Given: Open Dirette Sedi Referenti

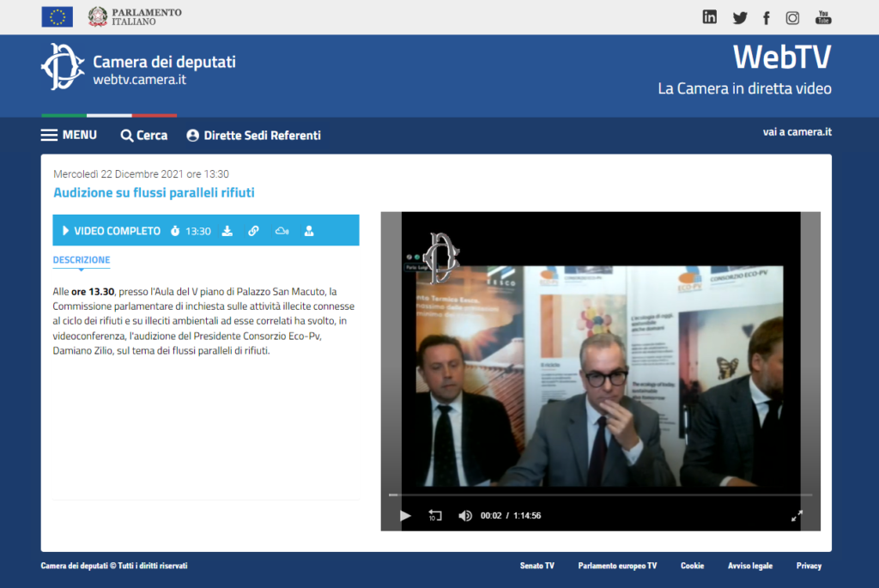Looking at the screenshot, I should 253,136.
